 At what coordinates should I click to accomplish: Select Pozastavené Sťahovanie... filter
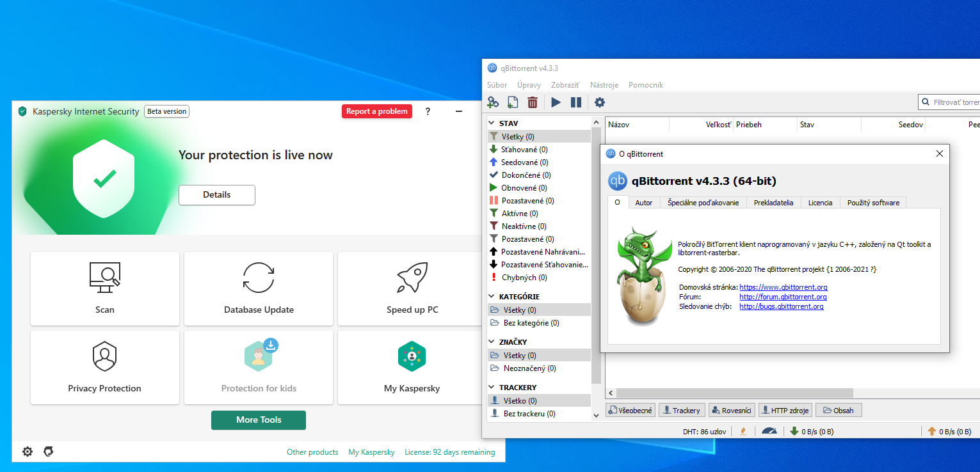[539, 264]
